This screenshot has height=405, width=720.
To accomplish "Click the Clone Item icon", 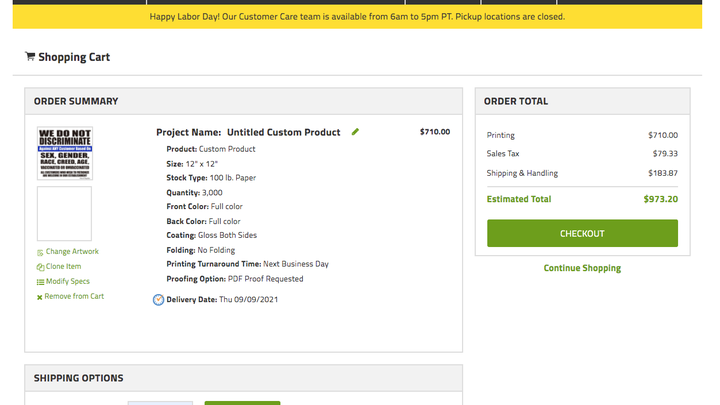I will pos(40,267).
